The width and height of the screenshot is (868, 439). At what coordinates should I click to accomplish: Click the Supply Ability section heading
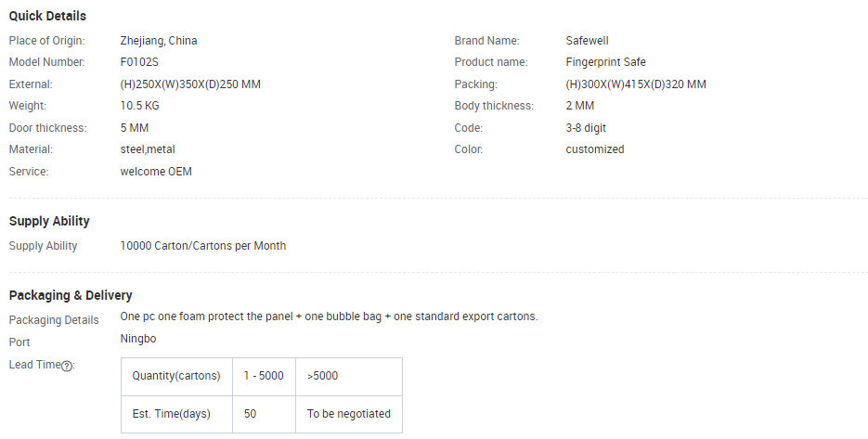(x=49, y=221)
